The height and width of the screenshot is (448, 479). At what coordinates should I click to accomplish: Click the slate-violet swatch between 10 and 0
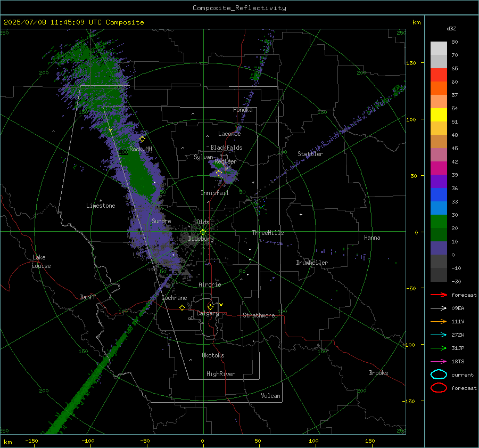tap(439, 248)
